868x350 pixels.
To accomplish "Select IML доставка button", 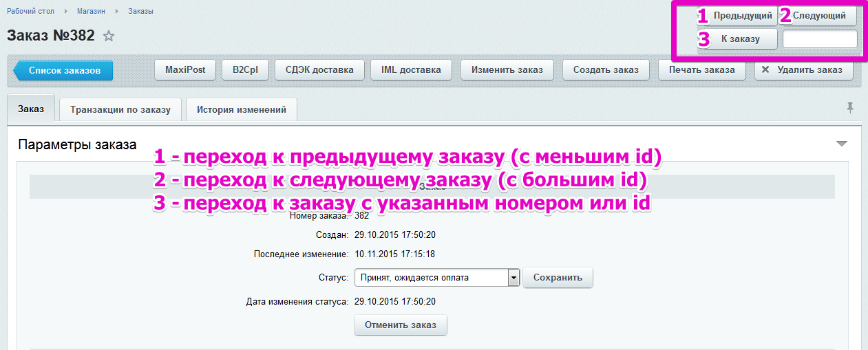I will click(x=411, y=69).
